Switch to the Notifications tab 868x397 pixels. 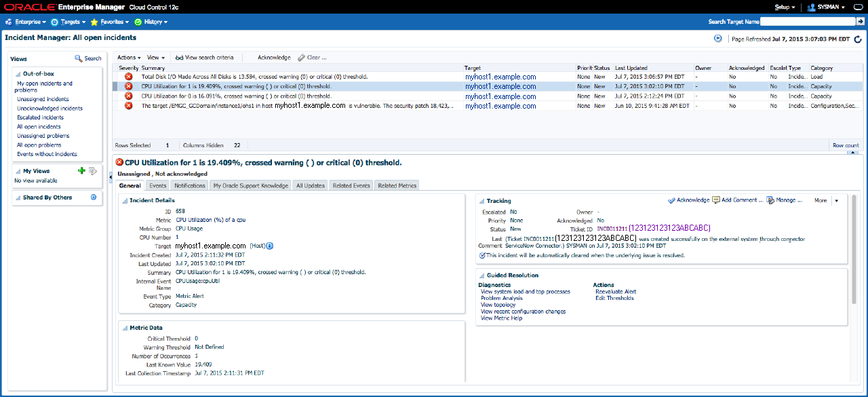click(189, 185)
